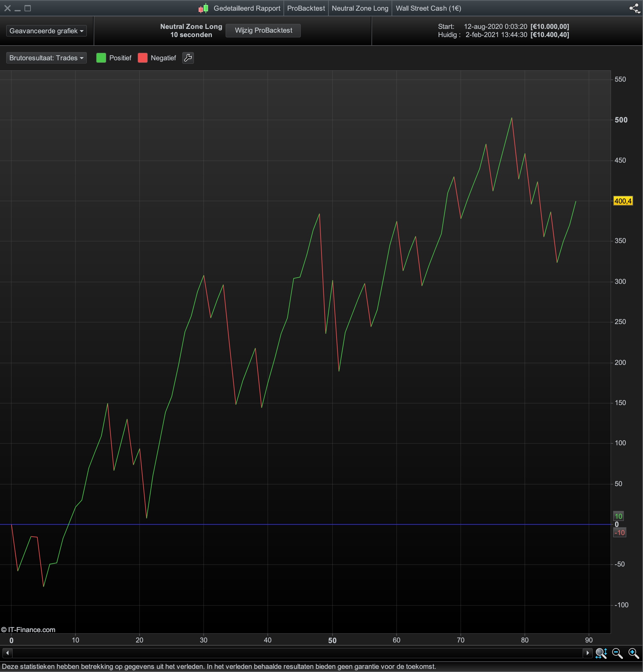Open Geavanceerde grafiek dropdown

point(46,31)
